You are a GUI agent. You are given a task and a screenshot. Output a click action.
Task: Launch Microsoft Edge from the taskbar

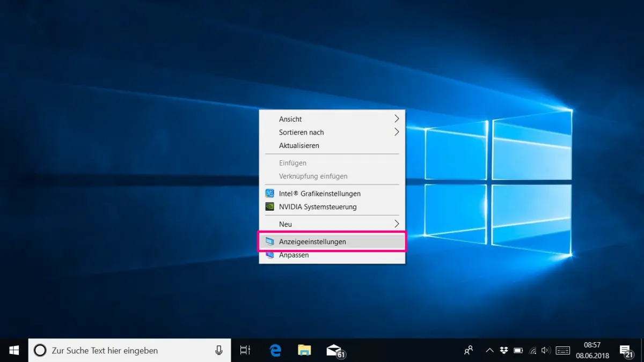(275, 350)
